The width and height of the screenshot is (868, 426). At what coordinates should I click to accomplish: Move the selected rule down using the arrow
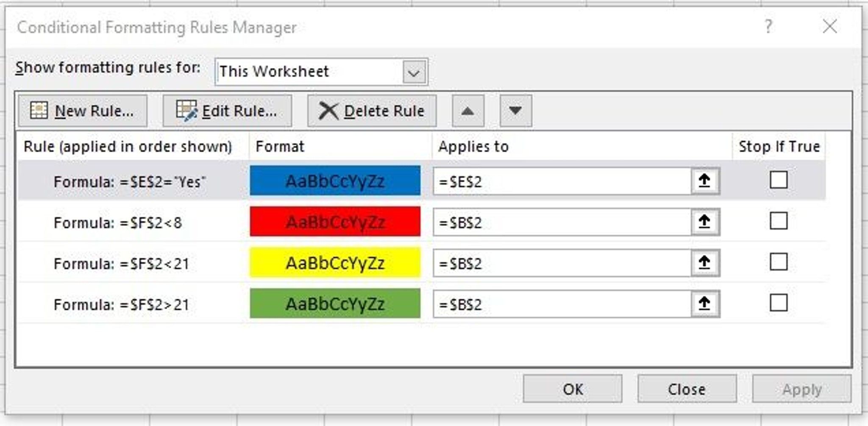point(515,111)
